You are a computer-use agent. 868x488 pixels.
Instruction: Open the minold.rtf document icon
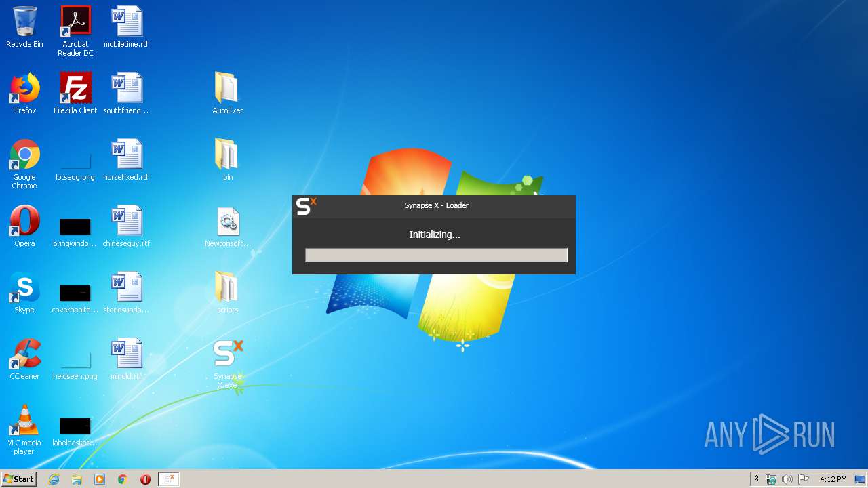click(126, 359)
